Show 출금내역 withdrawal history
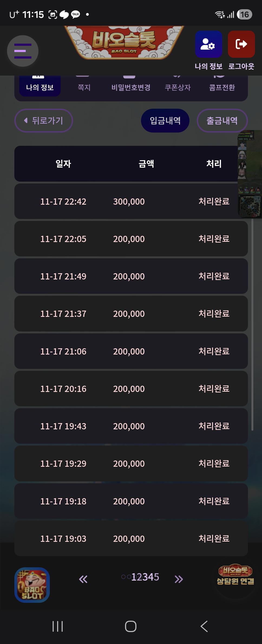The width and height of the screenshot is (262, 644). tap(222, 121)
